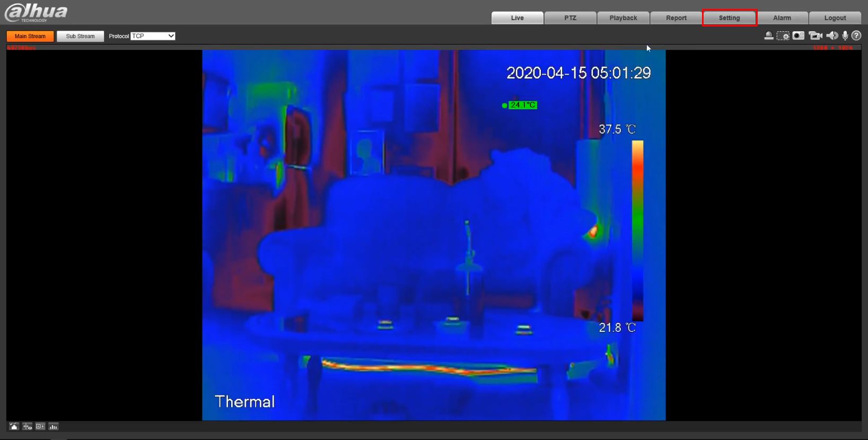Switch to Main Stream
This screenshot has height=440, width=868.
click(30, 36)
